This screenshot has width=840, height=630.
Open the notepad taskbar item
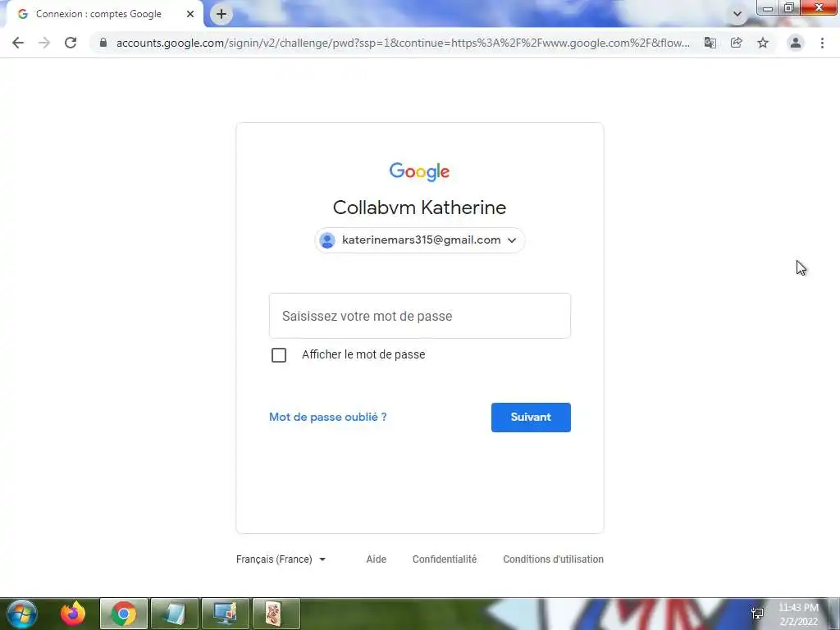(176, 614)
